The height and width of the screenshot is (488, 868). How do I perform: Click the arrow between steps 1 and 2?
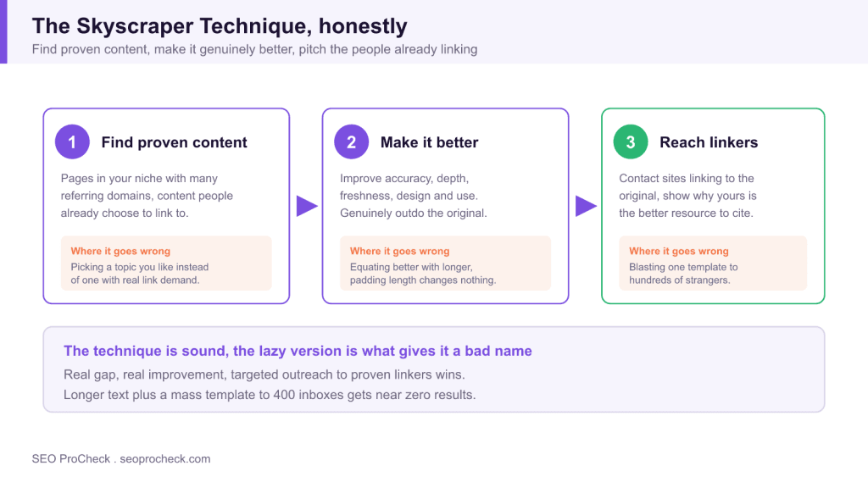(x=307, y=206)
